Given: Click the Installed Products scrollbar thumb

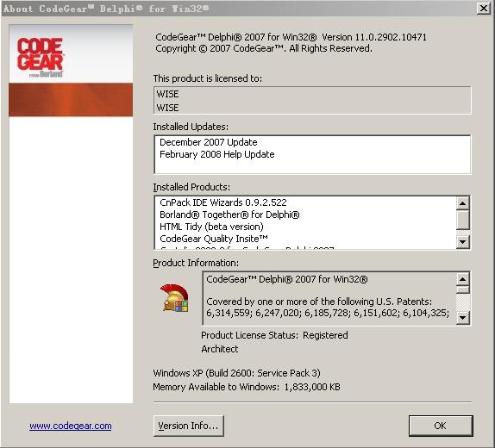Looking at the screenshot, I should click(x=463, y=220).
